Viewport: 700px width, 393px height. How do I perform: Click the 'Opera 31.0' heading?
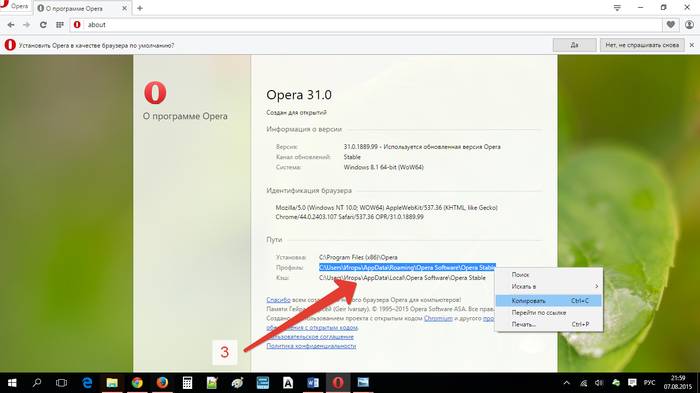tap(299, 95)
